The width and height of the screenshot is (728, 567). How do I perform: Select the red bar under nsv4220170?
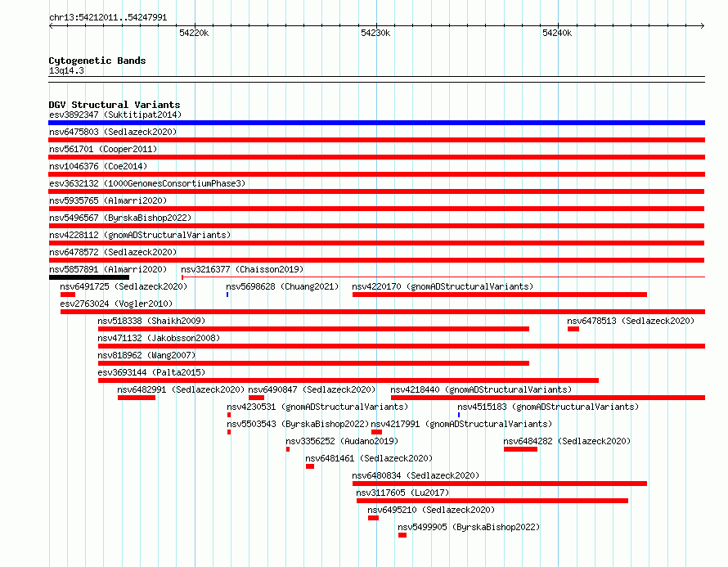click(500, 295)
